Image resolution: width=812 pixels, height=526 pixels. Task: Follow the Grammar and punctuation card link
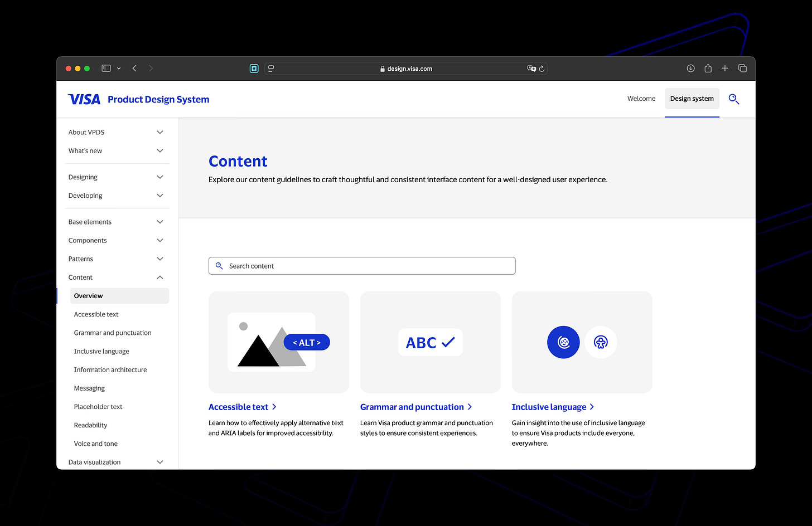pyautogui.click(x=416, y=407)
